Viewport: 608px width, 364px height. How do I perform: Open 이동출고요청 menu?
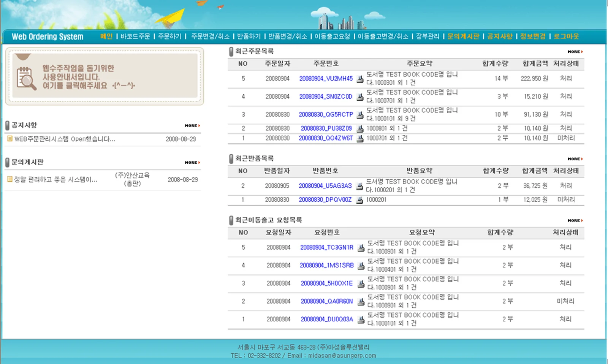[332, 36]
